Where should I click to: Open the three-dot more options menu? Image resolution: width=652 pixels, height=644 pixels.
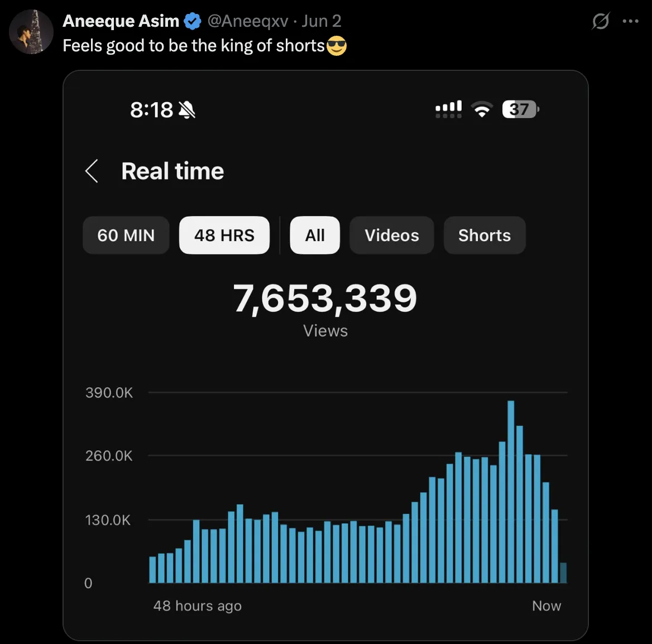[x=630, y=21]
